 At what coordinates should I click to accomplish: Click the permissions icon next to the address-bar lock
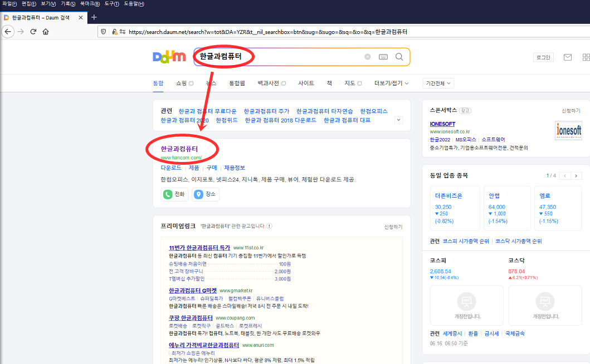123,32
